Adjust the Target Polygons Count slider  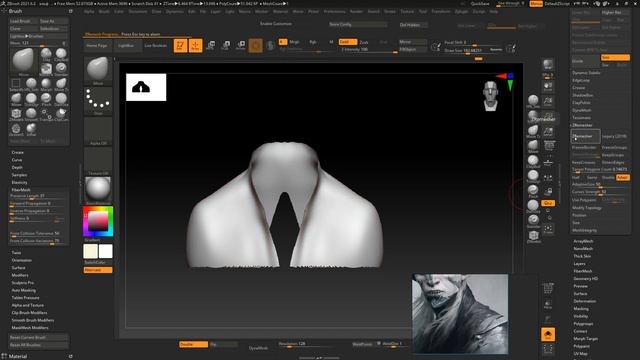coord(600,169)
